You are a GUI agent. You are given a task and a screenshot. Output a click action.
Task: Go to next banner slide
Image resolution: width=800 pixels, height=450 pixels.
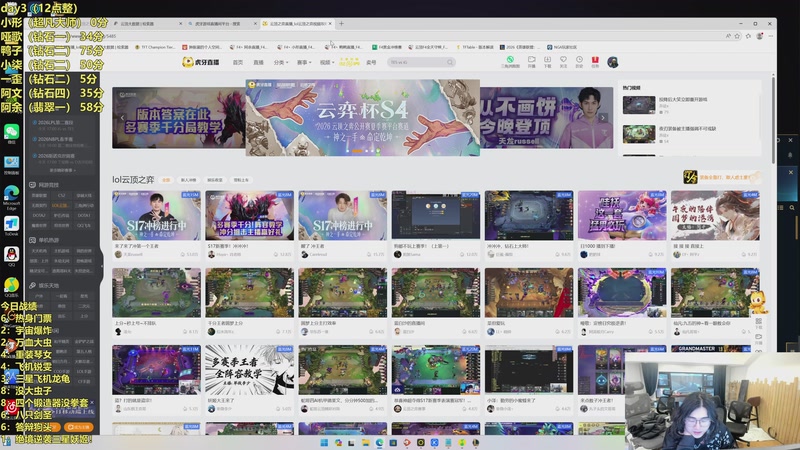pyautogui.click(x=603, y=117)
